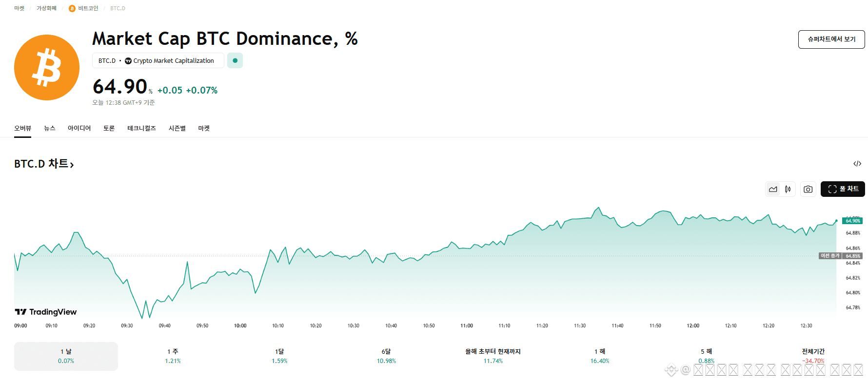Click the 64.90% price label on axis
This screenshot has height=382, width=868.
tap(853, 221)
